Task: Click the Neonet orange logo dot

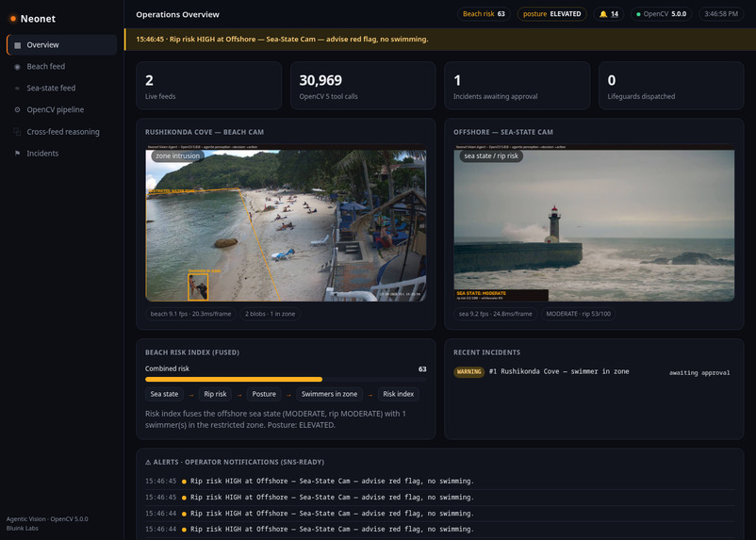Action: click(x=13, y=19)
